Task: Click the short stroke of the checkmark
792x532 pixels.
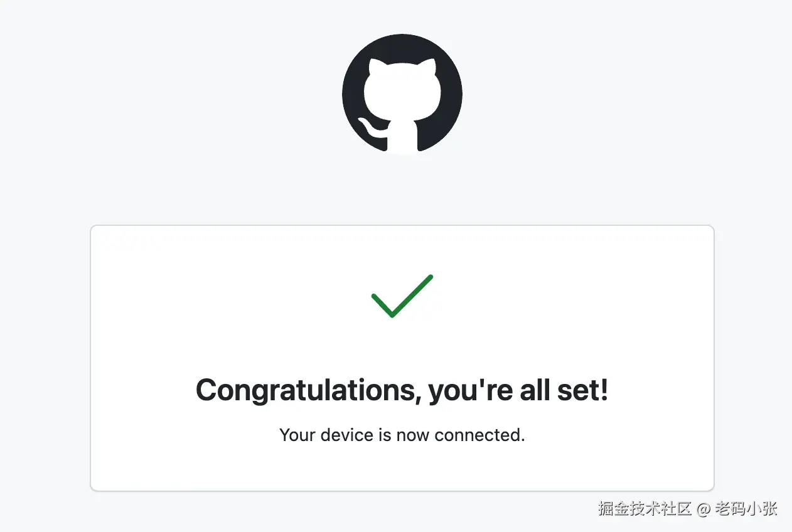Action: click(382, 306)
